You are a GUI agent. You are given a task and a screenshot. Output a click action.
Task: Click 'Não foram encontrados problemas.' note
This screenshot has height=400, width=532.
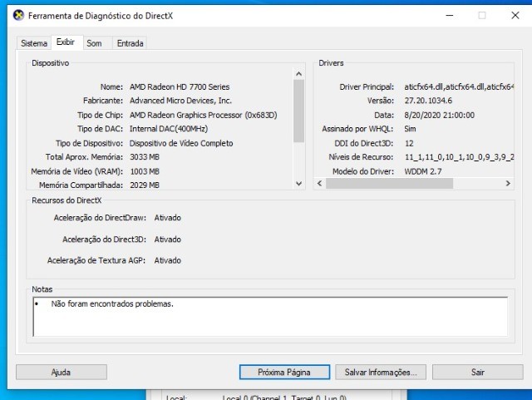coord(112,304)
